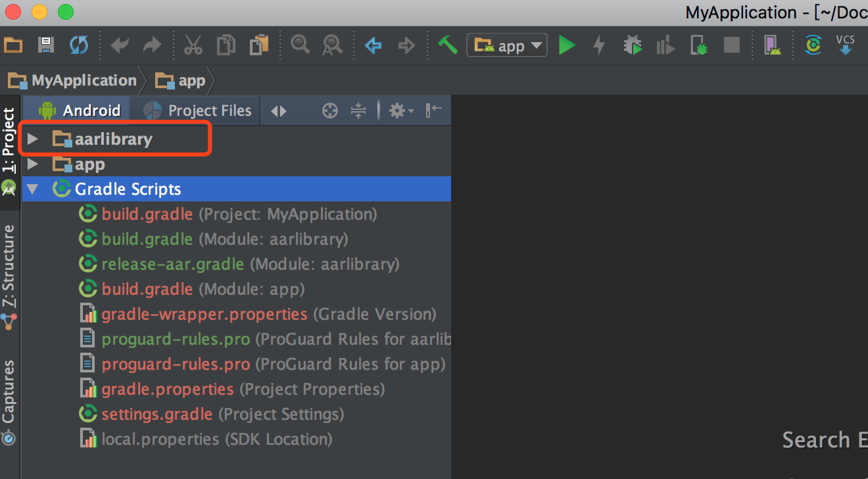The width and height of the screenshot is (868, 479).
Task: Select build.gradle (Module: aarlibrary)
Action: tap(213, 239)
